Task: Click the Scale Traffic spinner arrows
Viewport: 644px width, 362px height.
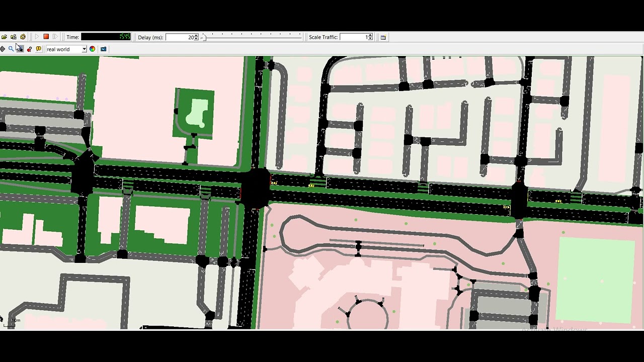Action: (x=370, y=37)
